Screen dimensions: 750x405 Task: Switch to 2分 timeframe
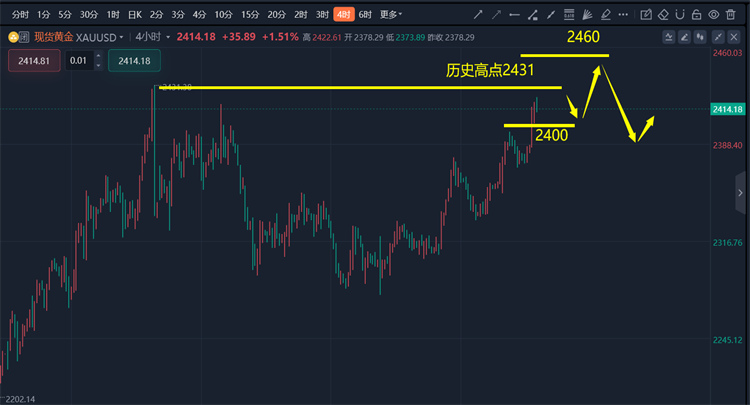(x=156, y=15)
